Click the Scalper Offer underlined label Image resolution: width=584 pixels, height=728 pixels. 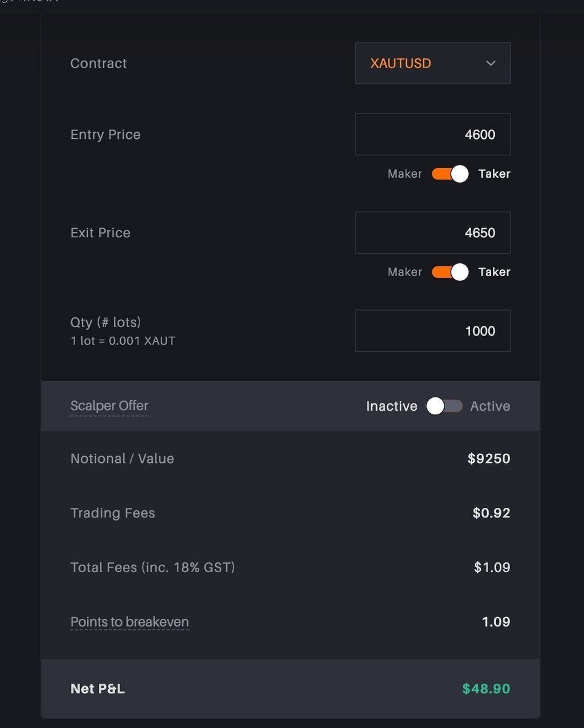point(109,406)
